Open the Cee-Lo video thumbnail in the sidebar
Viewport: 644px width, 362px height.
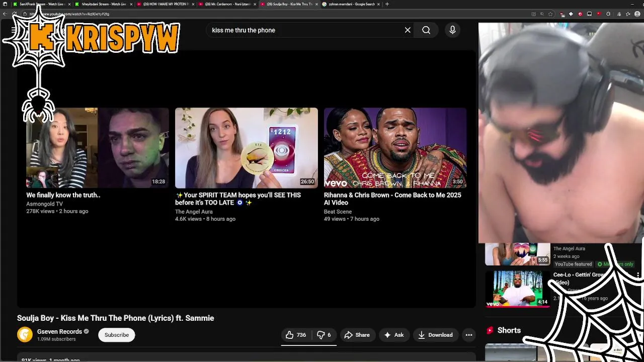(x=517, y=289)
